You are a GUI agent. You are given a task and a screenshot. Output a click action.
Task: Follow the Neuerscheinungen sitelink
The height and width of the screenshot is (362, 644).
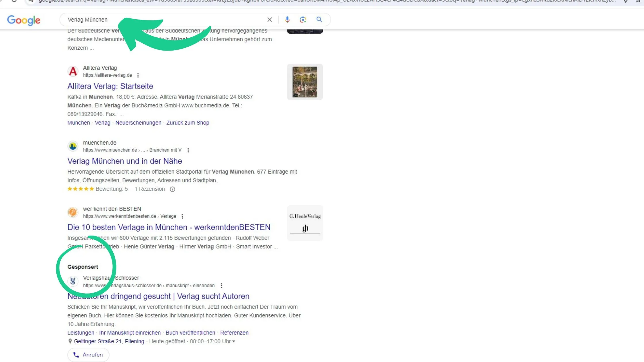(x=138, y=123)
